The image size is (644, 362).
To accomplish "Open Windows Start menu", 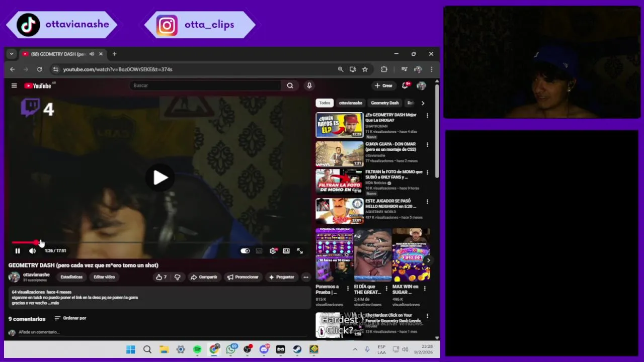I will pyautogui.click(x=130, y=349).
